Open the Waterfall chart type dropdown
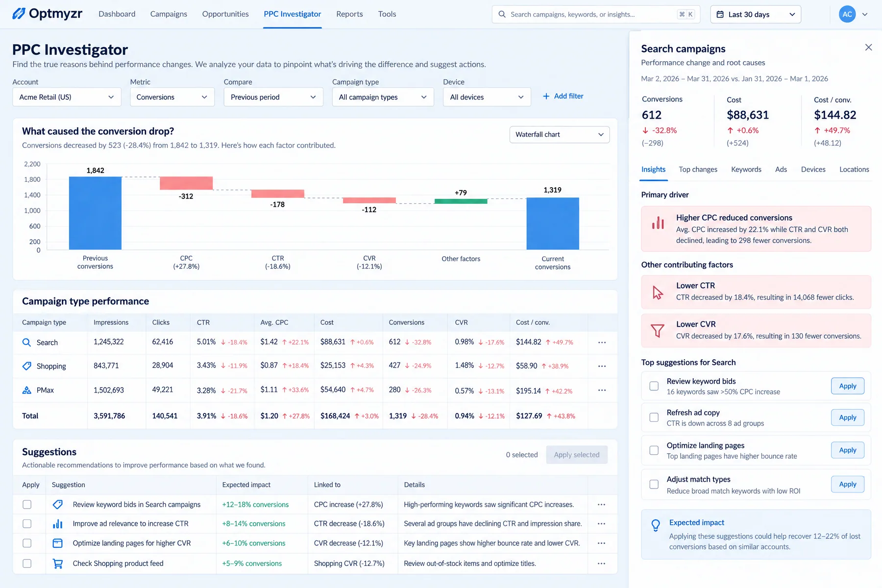Image resolution: width=882 pixels, height=588 pixels. coord(560,134)
